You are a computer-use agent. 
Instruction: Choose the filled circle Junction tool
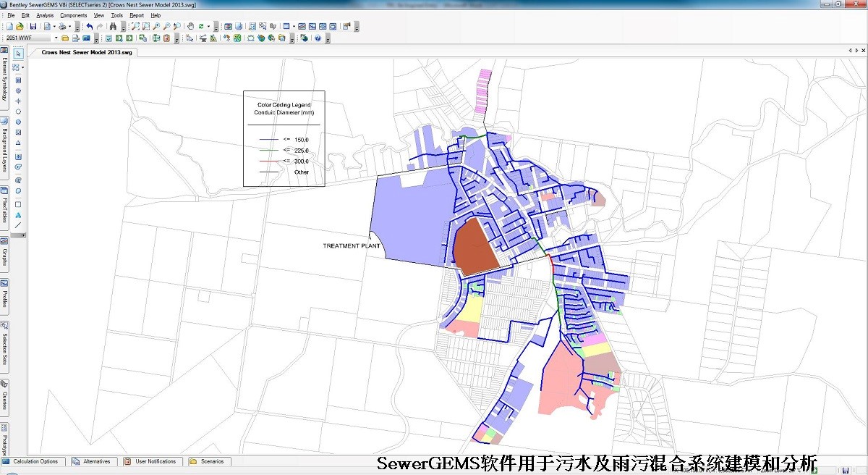click(18, 122)
